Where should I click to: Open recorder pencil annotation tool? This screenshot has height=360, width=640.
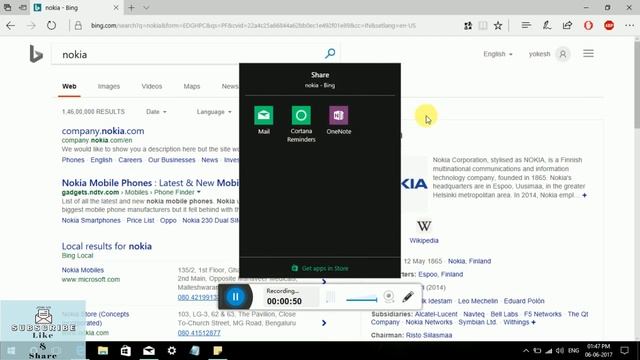pos(408,297)
